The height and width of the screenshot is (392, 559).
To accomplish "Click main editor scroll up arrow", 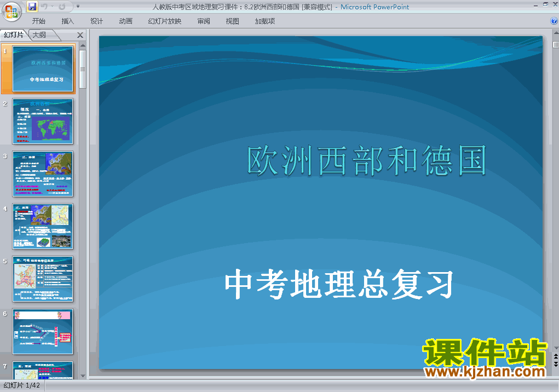I will click(x=556, y=33).
